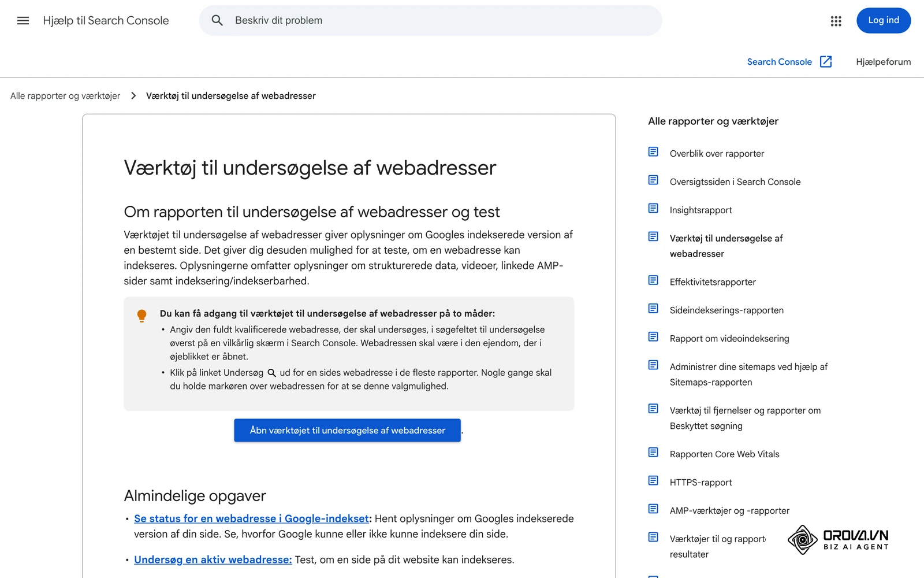
Task: Go to Hjælpeforum
Action: coord(883,62)
